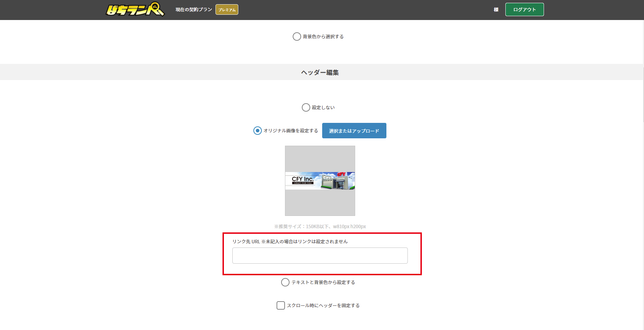Screen dimensions: 644x330
Task: Enable スクロール時にヘッダーを固定する checkbox
Action: (x=280, y=305)
